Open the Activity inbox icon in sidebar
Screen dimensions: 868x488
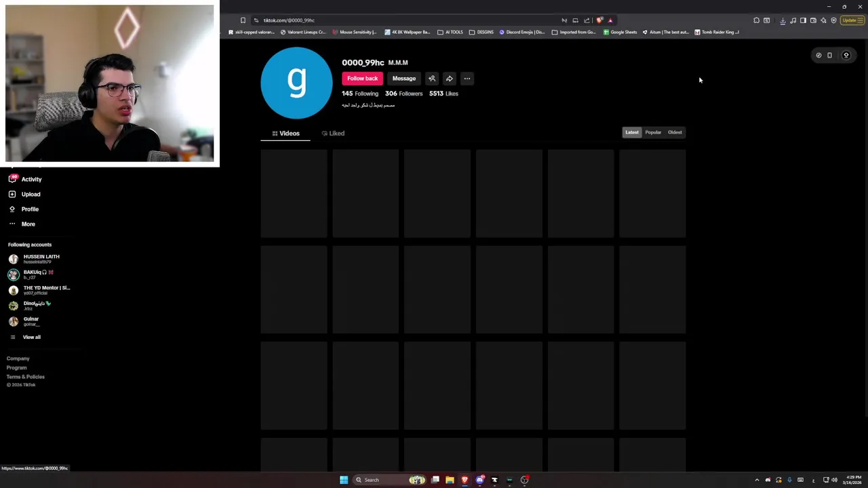12,179
